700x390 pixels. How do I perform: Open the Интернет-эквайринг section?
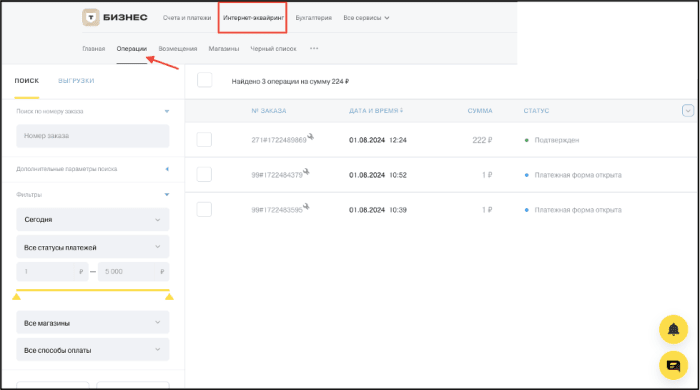pyautogui.click(x=253, y=18)
